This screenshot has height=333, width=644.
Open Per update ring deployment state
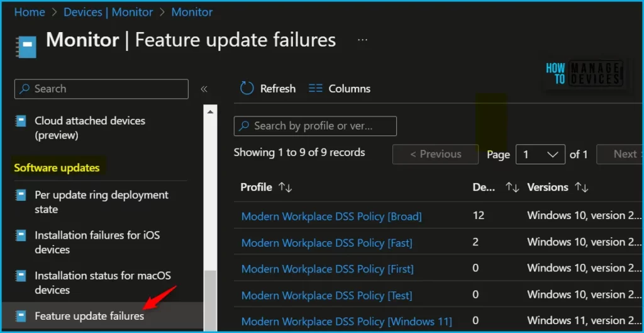point(101,202)
